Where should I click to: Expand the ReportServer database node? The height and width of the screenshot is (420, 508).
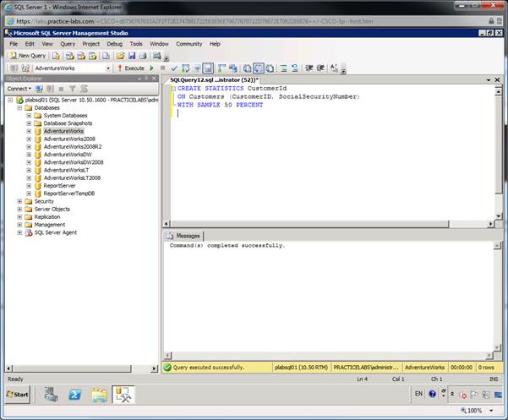29,186
